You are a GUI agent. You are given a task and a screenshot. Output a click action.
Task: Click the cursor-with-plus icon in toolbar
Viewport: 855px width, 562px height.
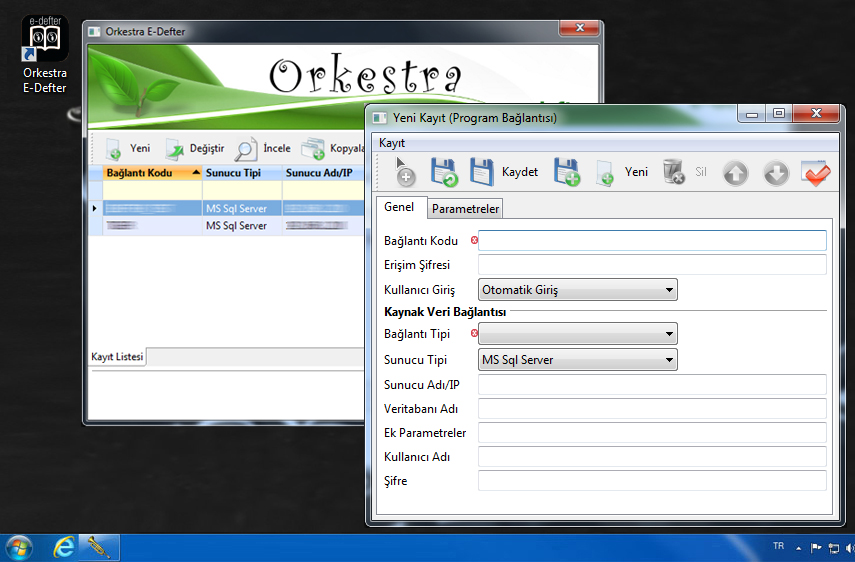404,172
